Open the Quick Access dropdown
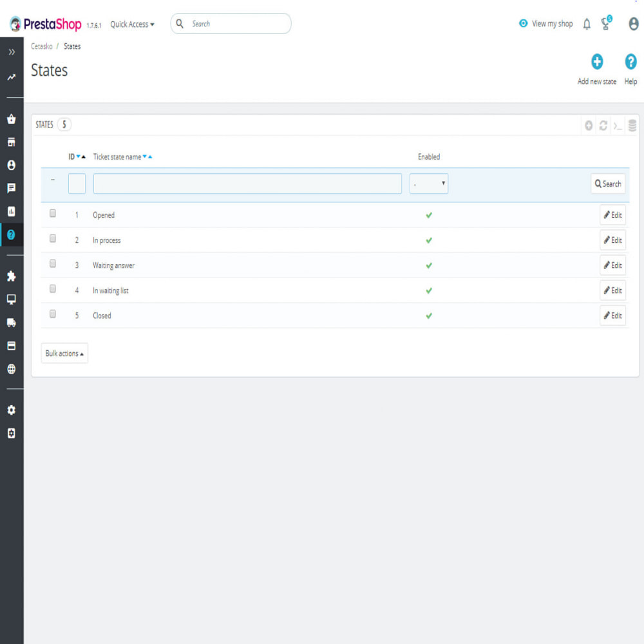The height and width of the screenshot is (644, 644). coord(132,24)
